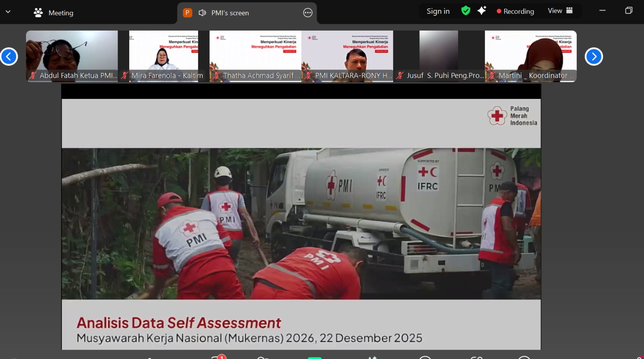The width and height of the screenshot is (644, 359).
Task: Show previous participants with the left arrow
Action: pos(9,56)
